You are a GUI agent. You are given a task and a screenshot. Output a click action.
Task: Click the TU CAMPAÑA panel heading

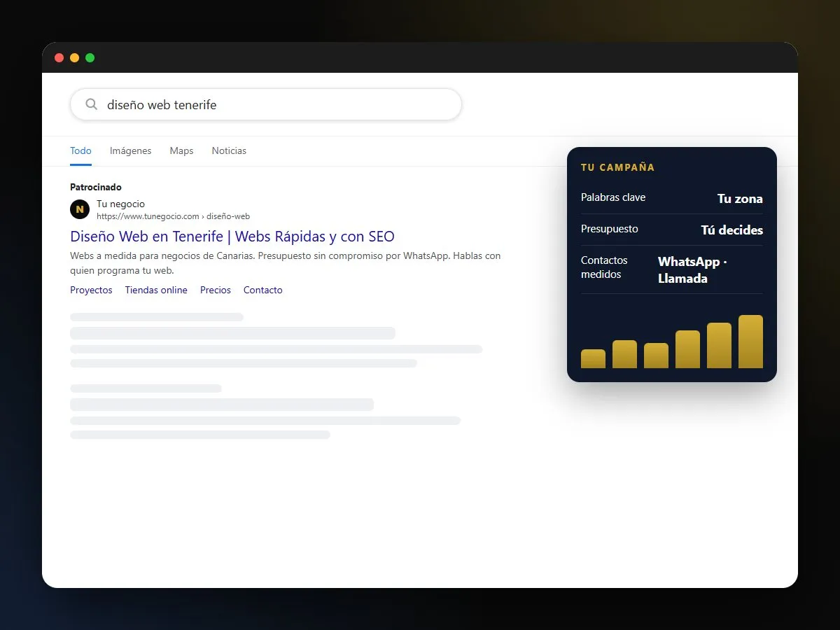click(618, 167)
